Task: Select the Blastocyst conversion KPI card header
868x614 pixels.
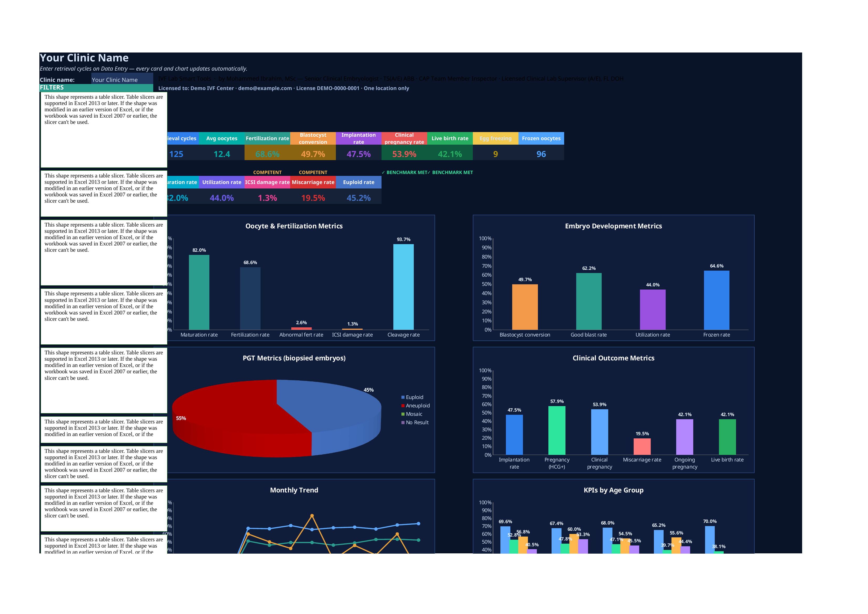Action: [x=313, y=138]
